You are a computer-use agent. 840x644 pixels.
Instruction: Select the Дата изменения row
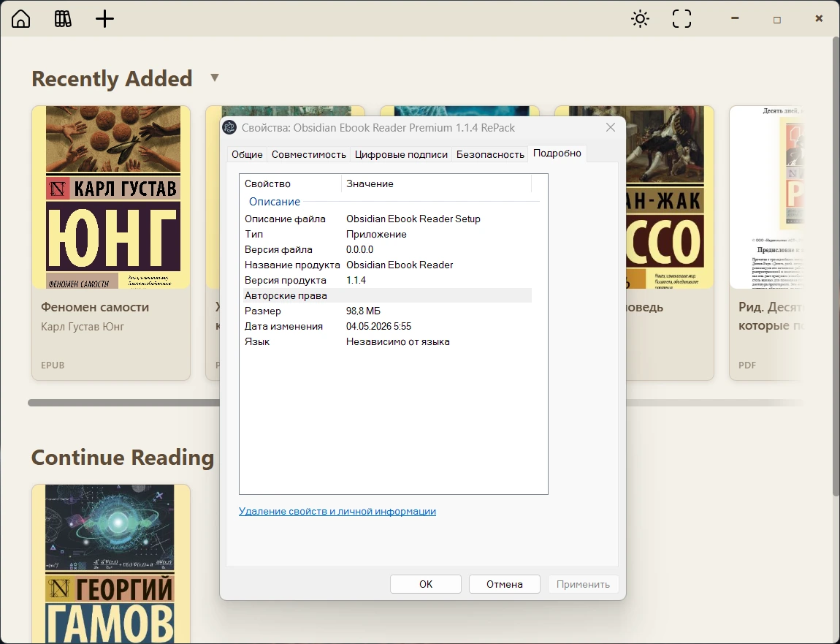[x=387, y=326]
